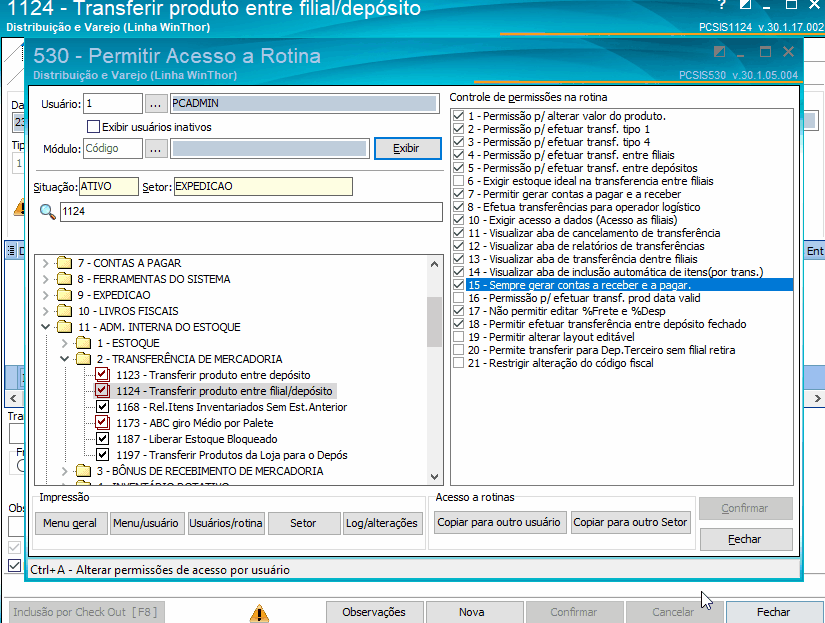Select routine 1197 Transferir Produtos da Loja

pyautogui.click(x=232, y=455)
